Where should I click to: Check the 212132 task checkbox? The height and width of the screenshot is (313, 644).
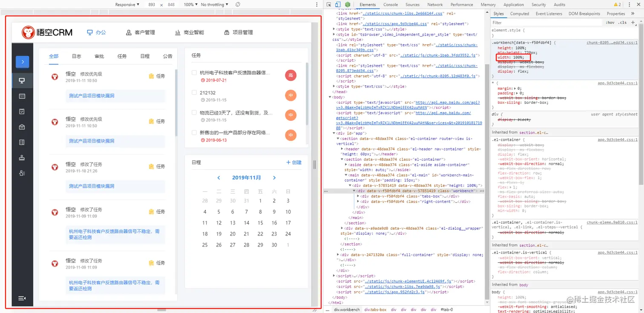(194, 93)
